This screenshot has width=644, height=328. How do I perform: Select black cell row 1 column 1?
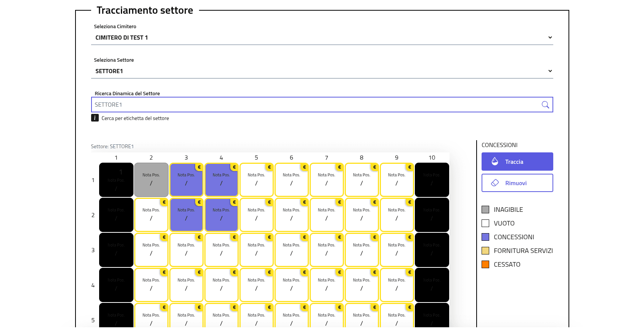116,180
